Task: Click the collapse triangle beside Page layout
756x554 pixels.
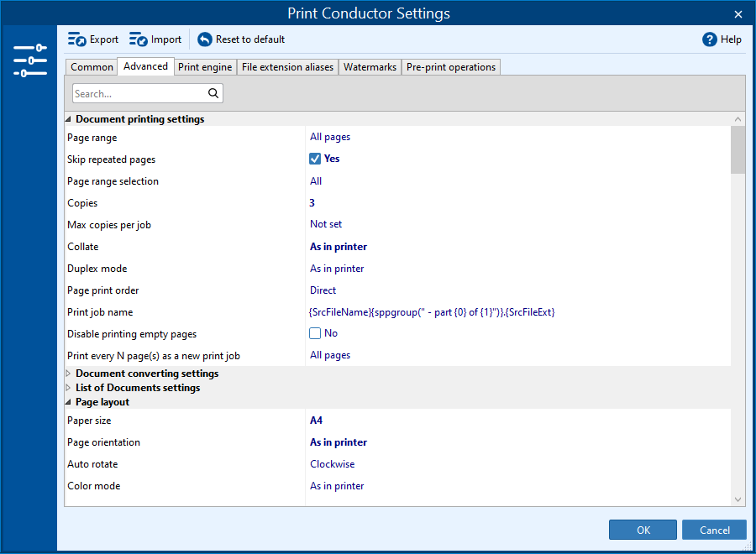Action: tap(68, 401)
